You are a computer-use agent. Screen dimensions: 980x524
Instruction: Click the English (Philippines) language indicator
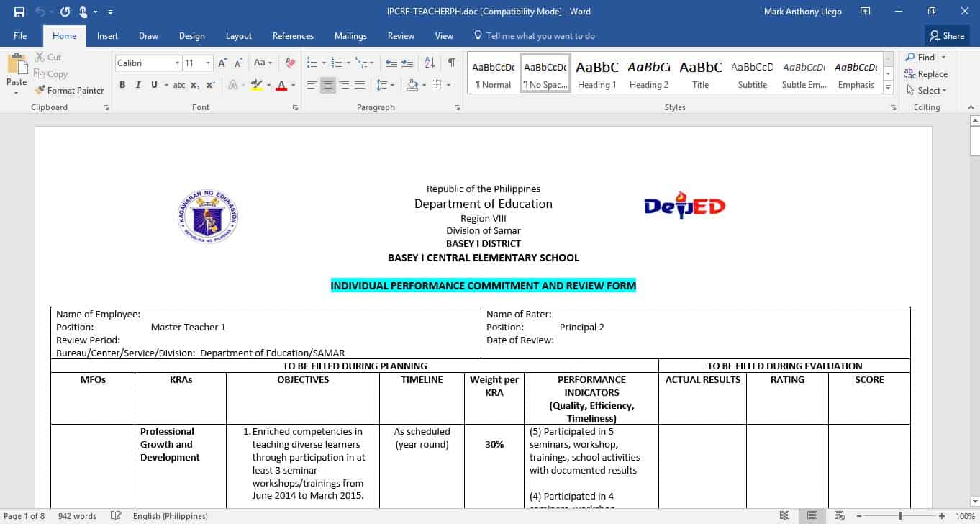click(x=171, y=516)
